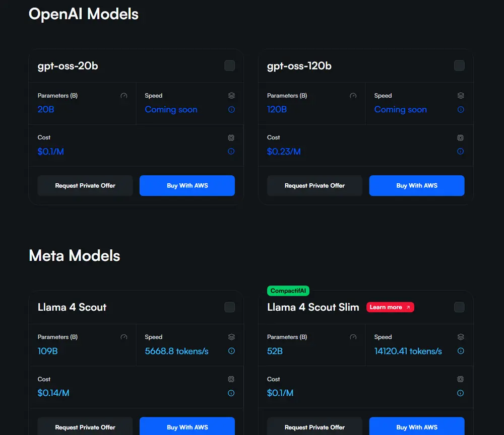Click the layers icon in Llama 4 Scout Speed
504x435 pixels.
231,337
